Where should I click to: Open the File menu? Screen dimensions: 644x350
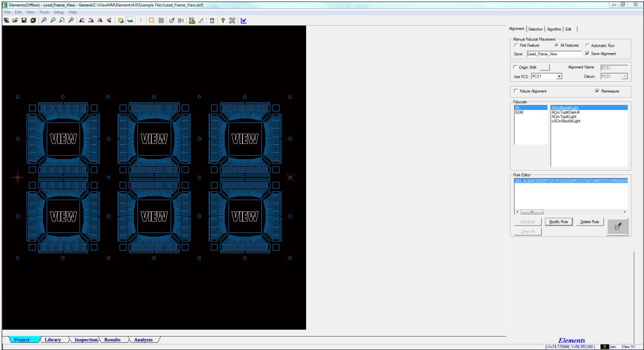click(7, 12)
